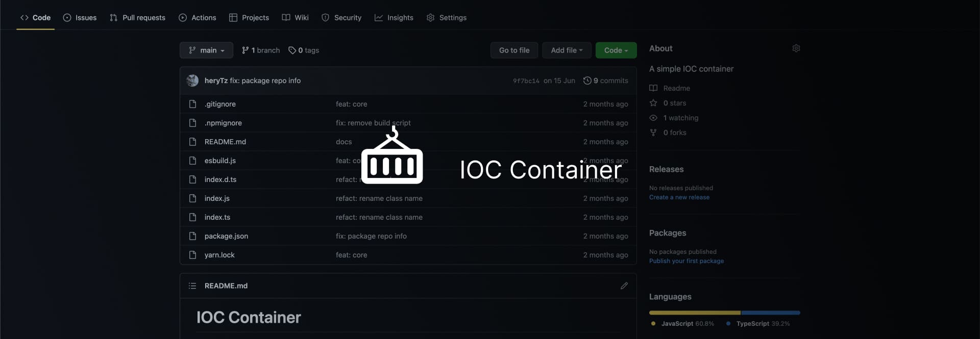The image size is (980, 339).
Task: Open About settings gear icon
Action: 796,48
